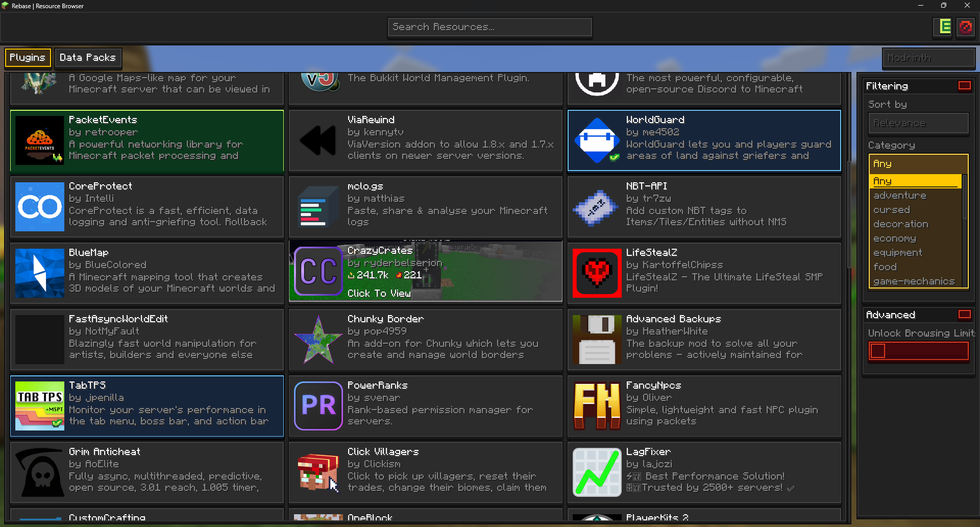Click the ViaRewind title text
This screenshot has height=527, width=980.
[371, 119]
